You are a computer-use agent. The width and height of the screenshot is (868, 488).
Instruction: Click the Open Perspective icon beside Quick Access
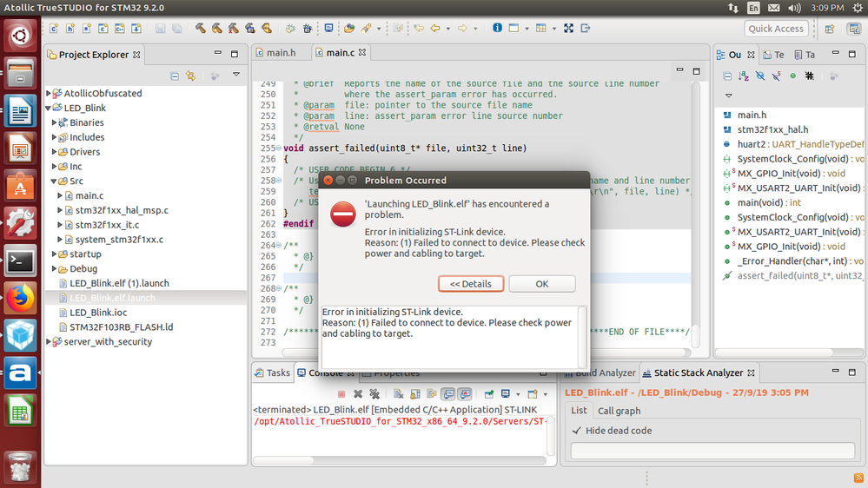coord(829,29)
